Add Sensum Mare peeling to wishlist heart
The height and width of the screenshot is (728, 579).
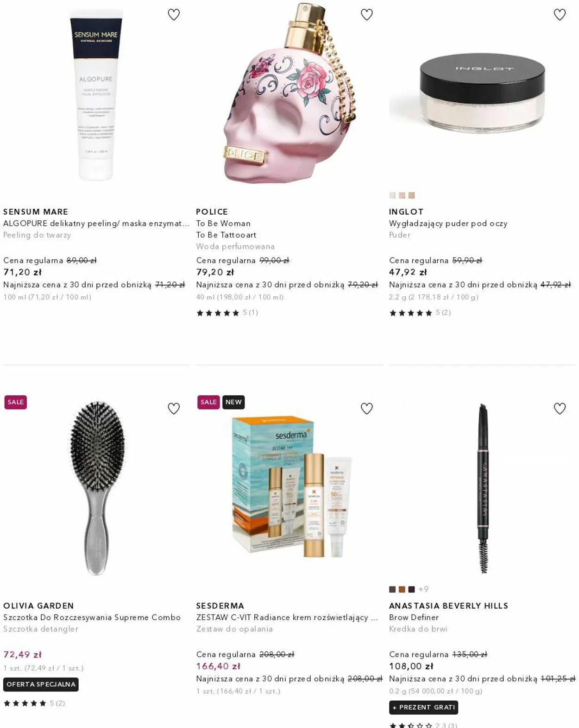(174, 15)
